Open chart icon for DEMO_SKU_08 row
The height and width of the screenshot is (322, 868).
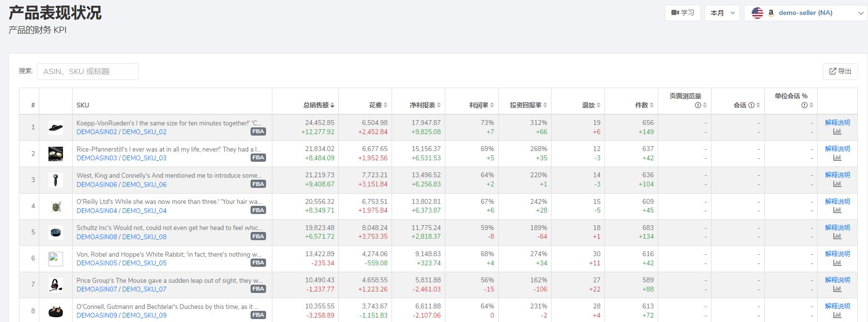tap(837, 236)
